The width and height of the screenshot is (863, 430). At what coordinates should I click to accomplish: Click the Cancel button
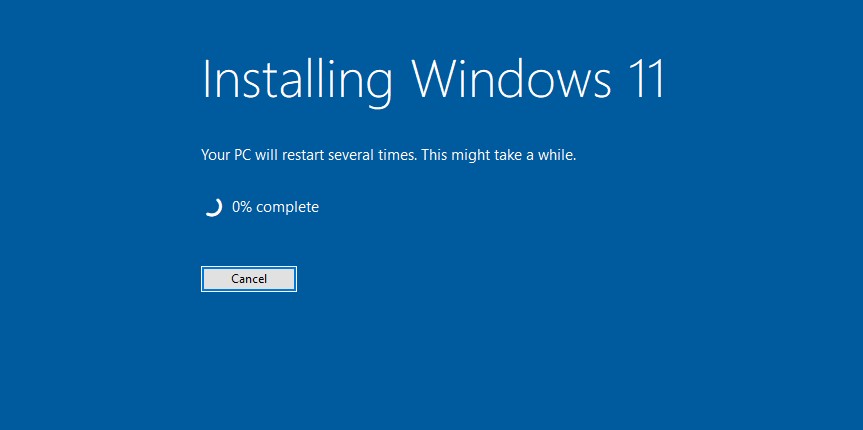click(x=249, y=279)
